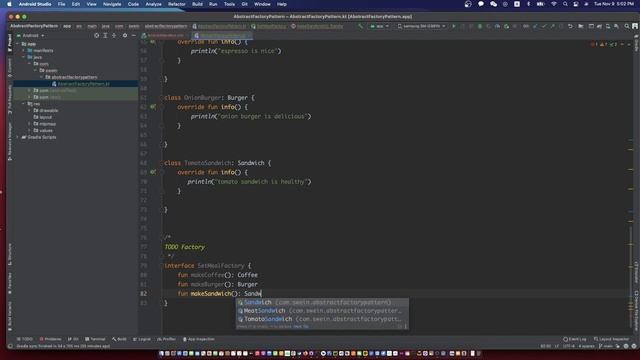The image size is (640, 360).
Task: Expand the manifests folder
Action: 24,51
